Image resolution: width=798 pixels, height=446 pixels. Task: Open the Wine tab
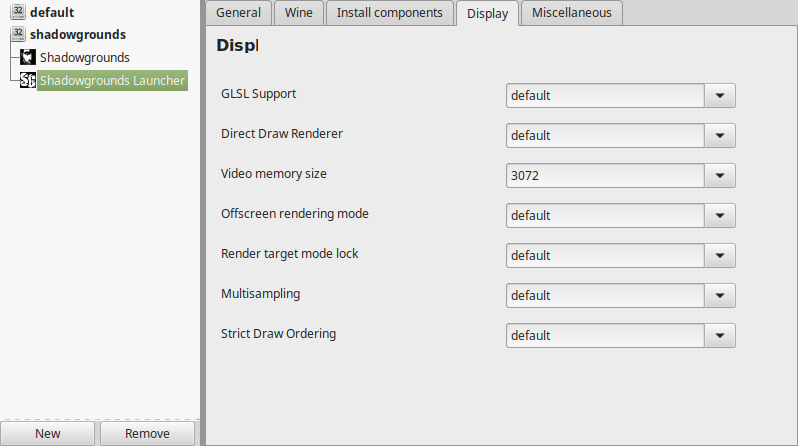click(299, 13)
